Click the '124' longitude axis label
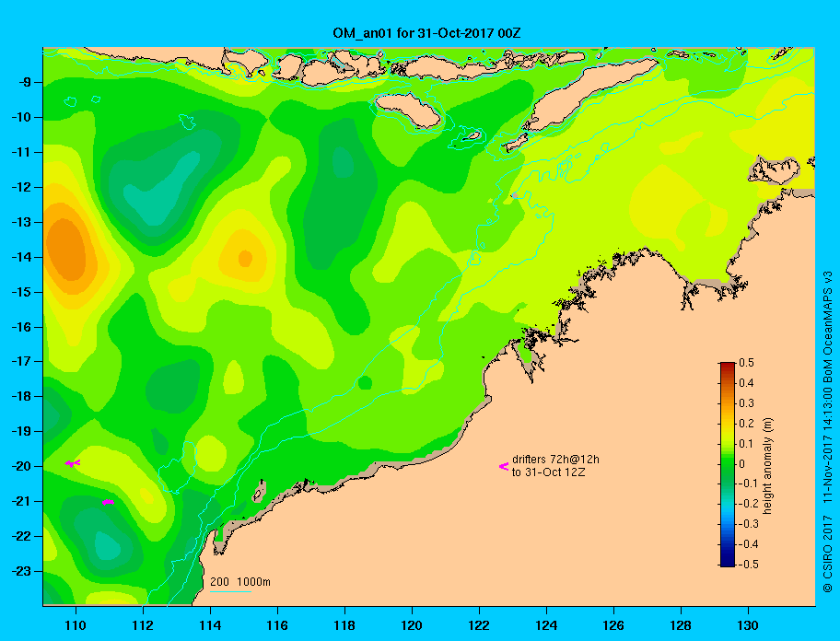This screenshot has width=840, height=641. coord(546,625)
